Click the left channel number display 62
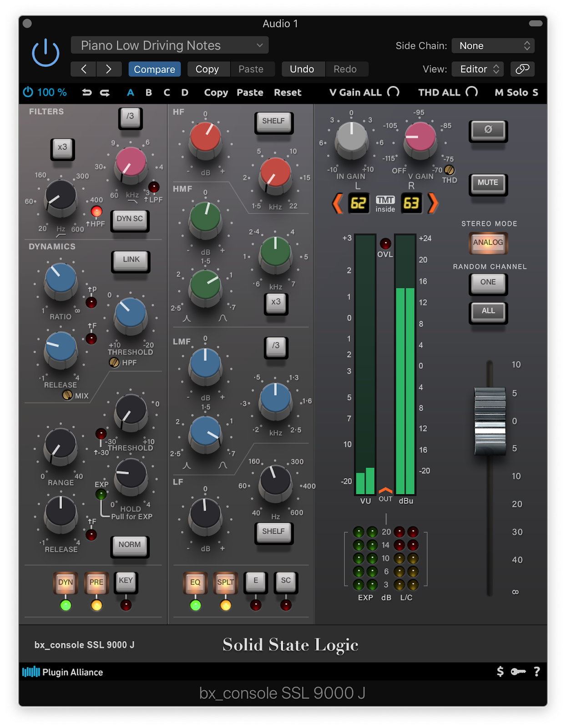 point(358,203)
